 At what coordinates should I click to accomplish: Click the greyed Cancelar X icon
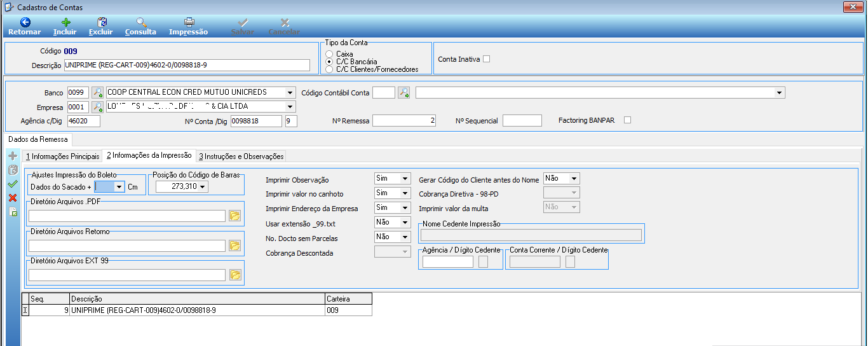(x=285, y=22)
